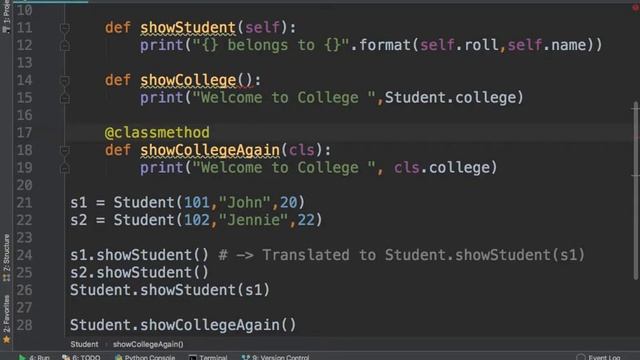Click Student.showCollegeAgain() on line 28
Screen dimensions: 640x360
click(183, 325)
